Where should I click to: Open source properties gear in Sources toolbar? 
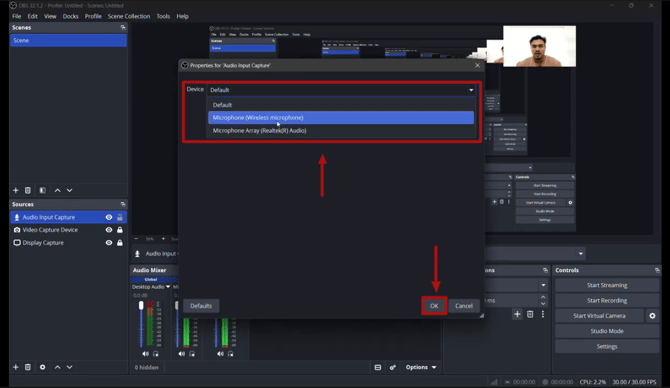coord(42,367)
